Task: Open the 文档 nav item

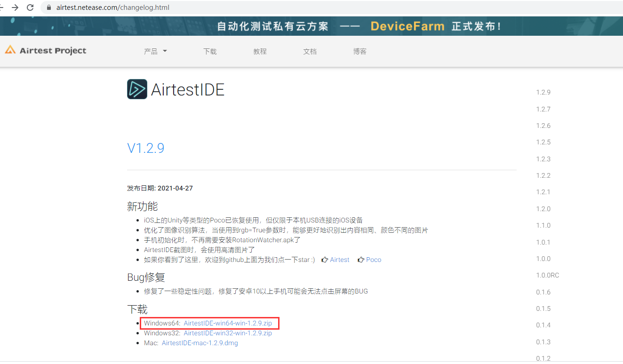Action: point(310,51)
